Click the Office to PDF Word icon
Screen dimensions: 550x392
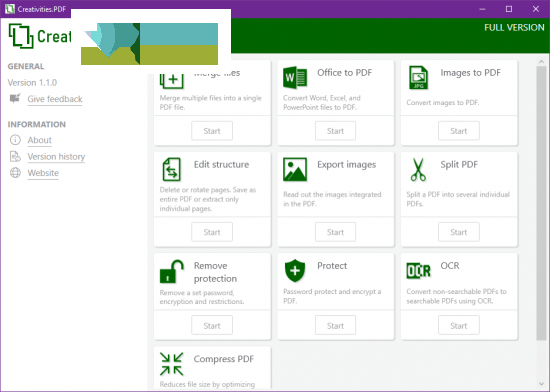click(295, 77)
